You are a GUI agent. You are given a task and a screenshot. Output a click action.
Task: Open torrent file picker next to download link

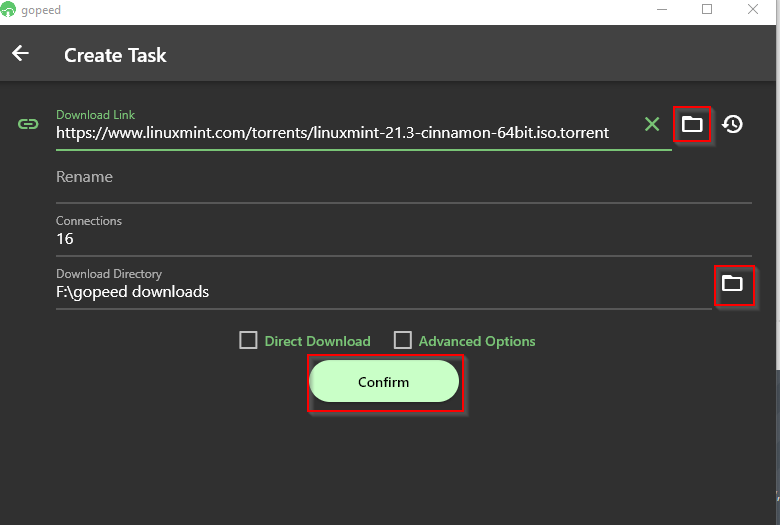692,124
